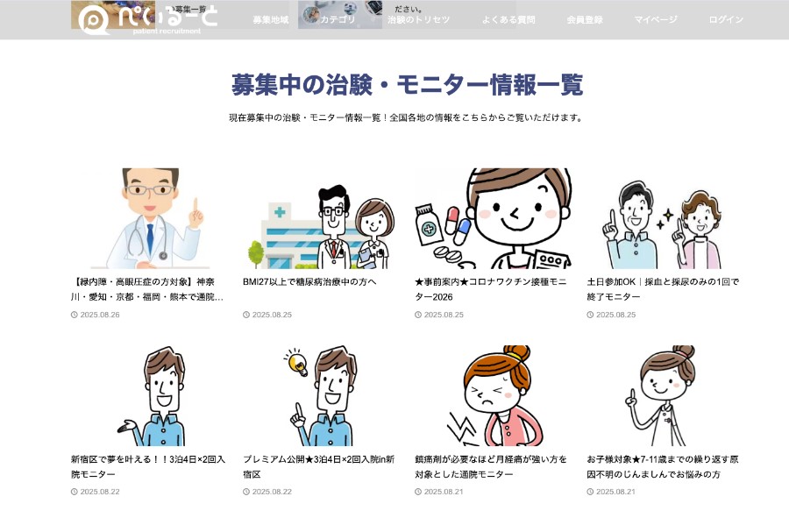Image resolution: width=789 pixels, height=532 pixels.
Task: Click the 会員登録 link
Action: point(585,19)
